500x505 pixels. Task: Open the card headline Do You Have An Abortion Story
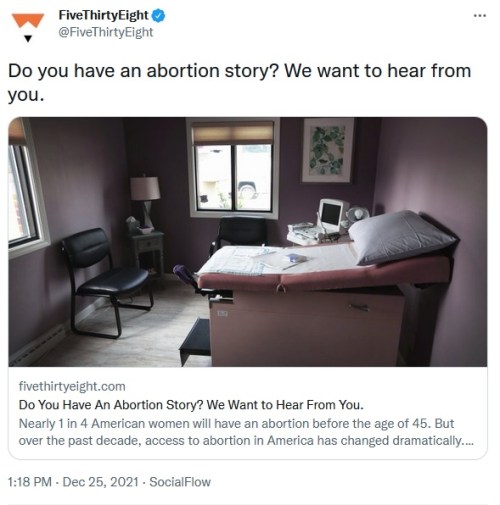(x=191, y=405)
